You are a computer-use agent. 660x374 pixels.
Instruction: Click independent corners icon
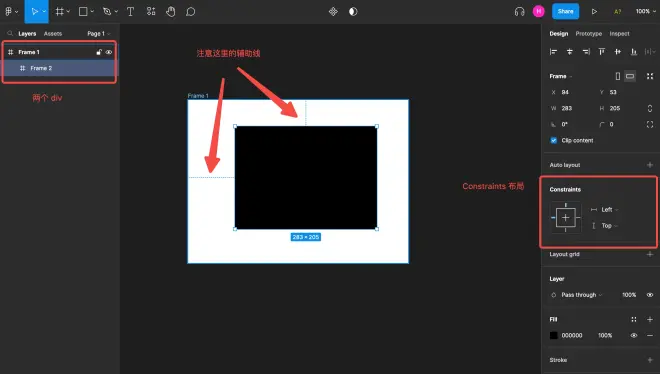650,125
